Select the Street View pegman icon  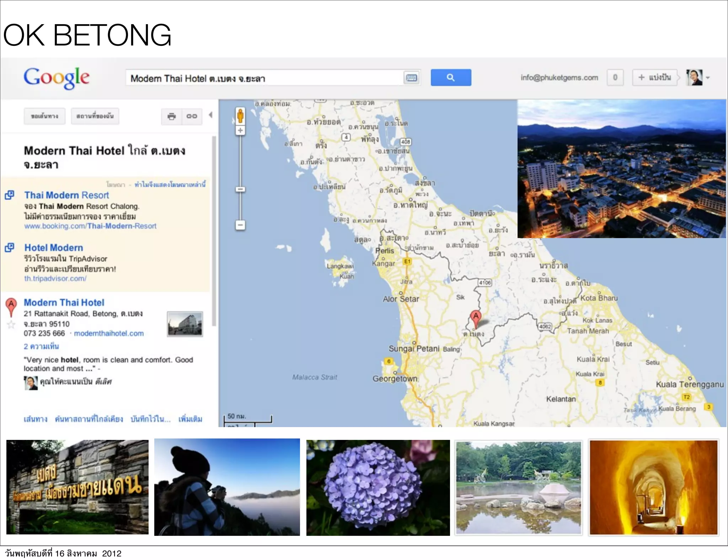click(240, 115)
